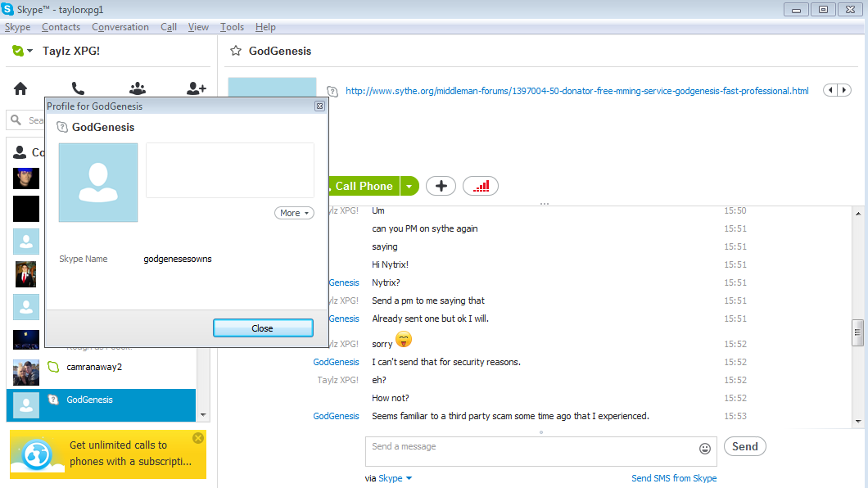
Task: Click the add contact icon
Action: 196,88
